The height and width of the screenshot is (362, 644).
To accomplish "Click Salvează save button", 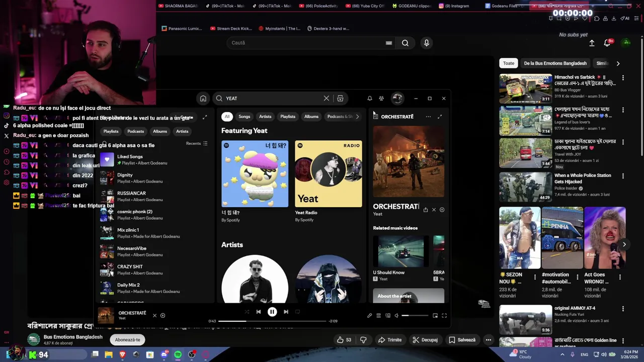I will pyautogui.click(x=462, y=340).
